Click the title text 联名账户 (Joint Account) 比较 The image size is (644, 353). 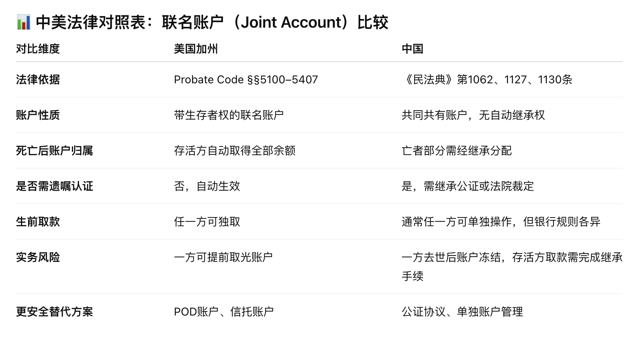[275, 22]
